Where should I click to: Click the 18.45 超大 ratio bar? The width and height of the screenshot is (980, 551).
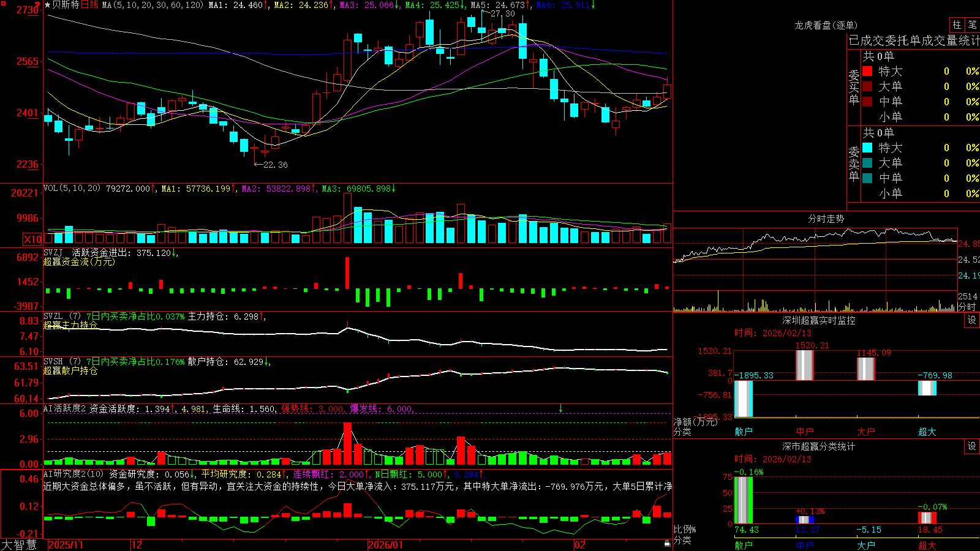pyautogui.click(x=927, y=518)
